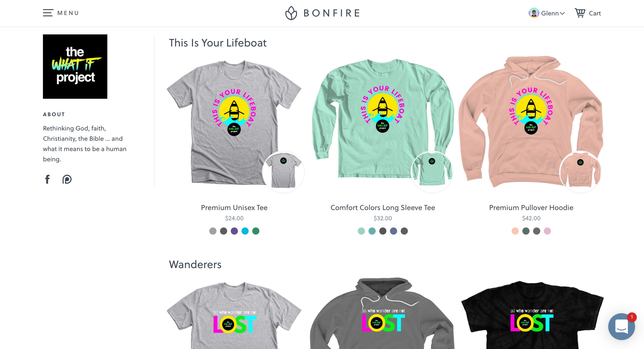This screenshot has height=349, width=644.
Task: Open the hamburger MENU icon
Action: click(48, 13)
